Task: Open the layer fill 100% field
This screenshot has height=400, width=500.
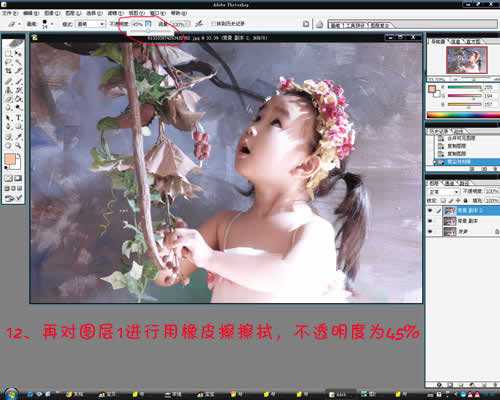Action: click(492, 200)
